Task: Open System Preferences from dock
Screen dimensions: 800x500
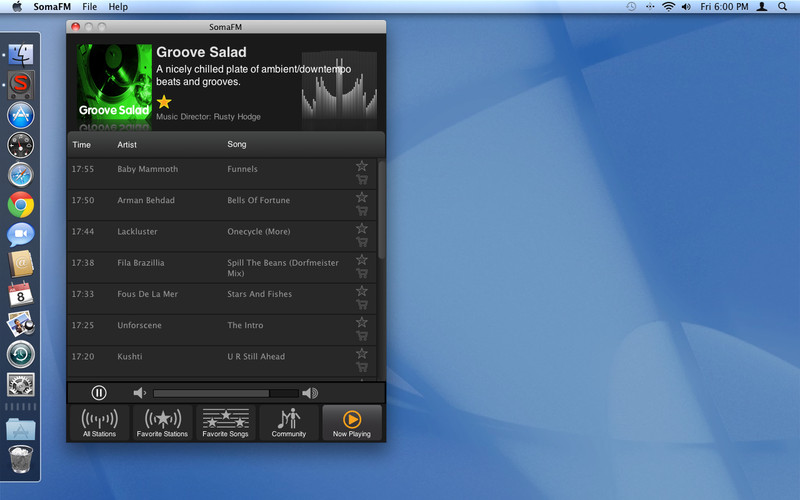Action: coord(21,384)
